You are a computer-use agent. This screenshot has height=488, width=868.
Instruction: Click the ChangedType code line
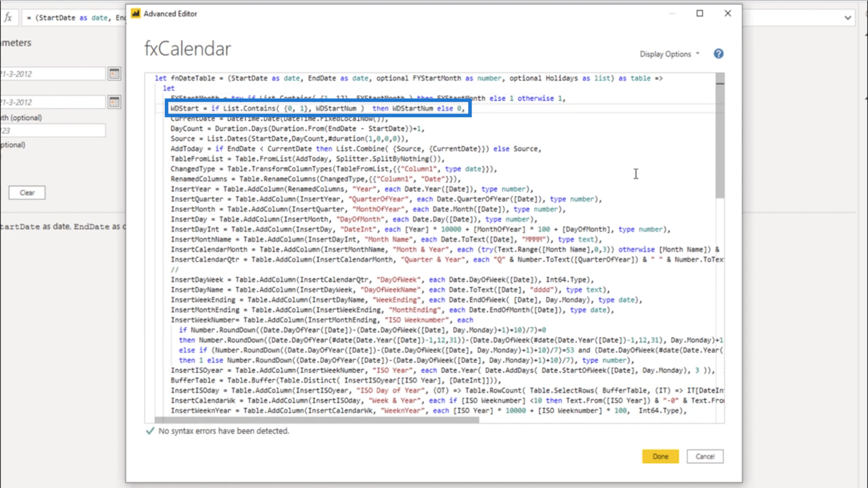[x=334, y=169]
